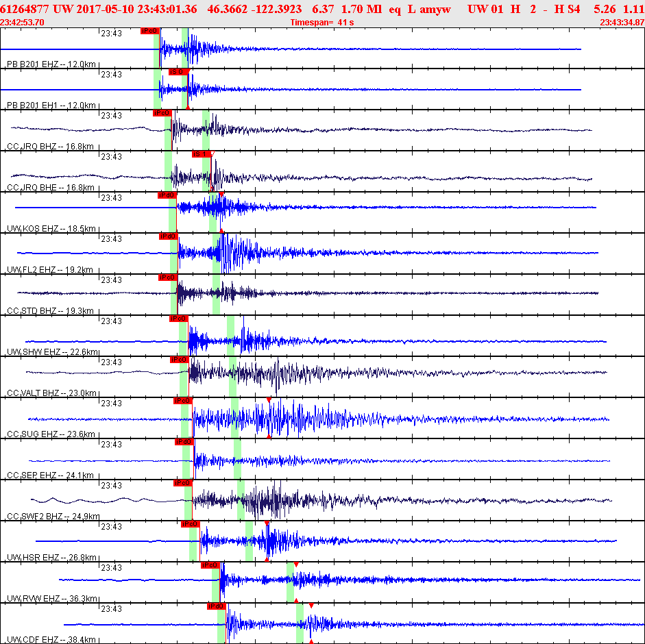Click the iPc0 pick flag on CC STD BHZ

coord(168,277)
